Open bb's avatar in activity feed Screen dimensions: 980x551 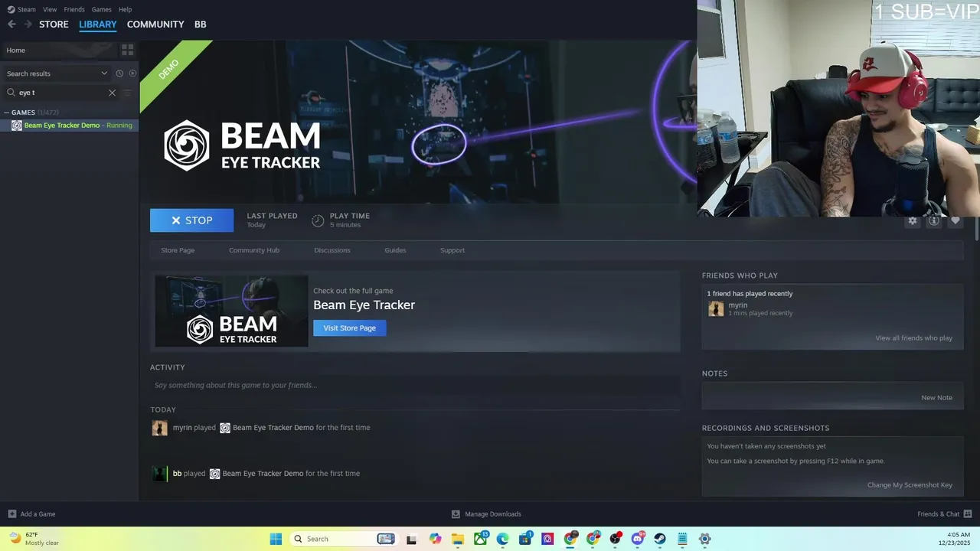[159, 474]
